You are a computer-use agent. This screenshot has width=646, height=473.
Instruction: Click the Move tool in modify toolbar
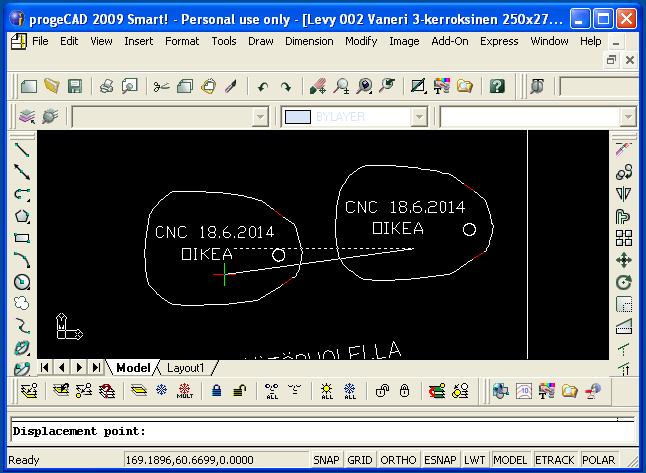[x=624, y=260]
